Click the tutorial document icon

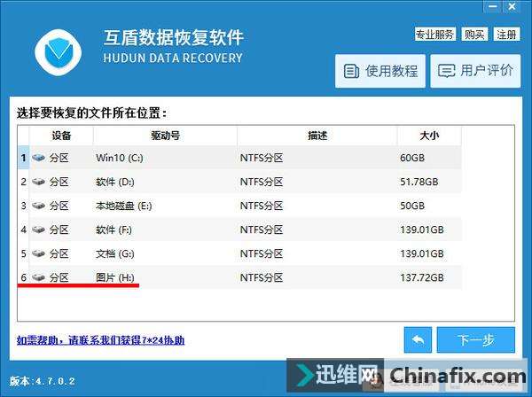351,71
